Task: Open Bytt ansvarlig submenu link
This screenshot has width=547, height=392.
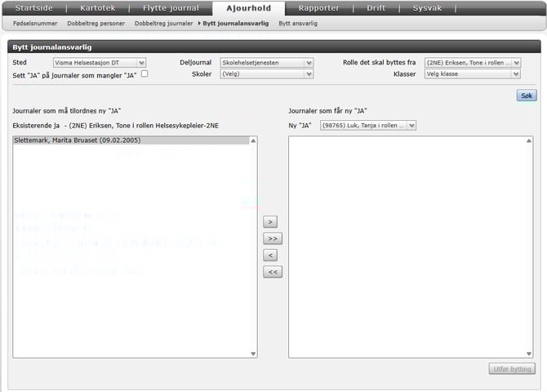Action: point(298,24)
